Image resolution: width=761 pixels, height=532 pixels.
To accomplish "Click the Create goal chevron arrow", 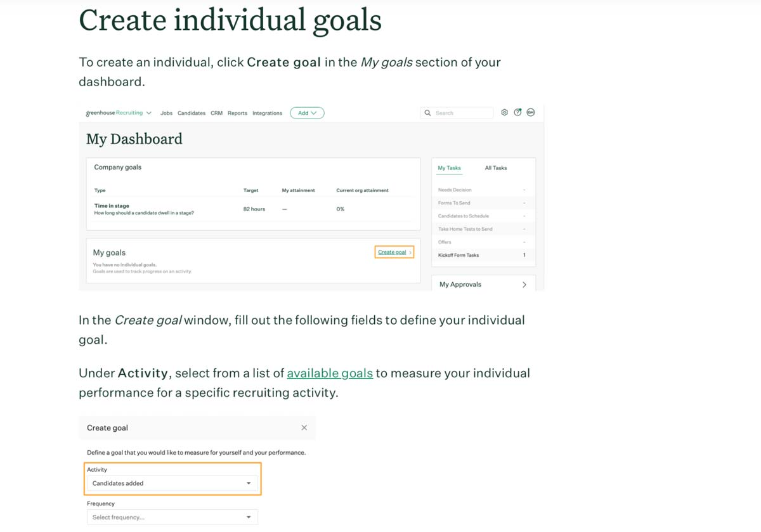I will click(411, 252).
